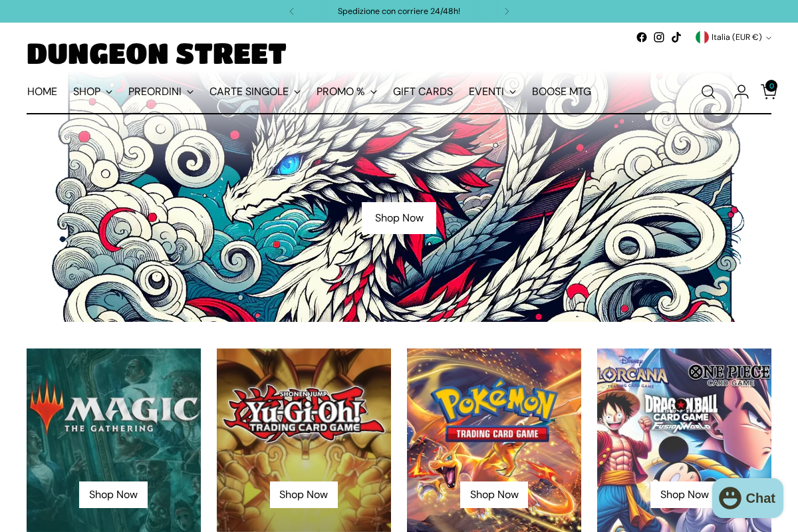Select BOOSE MTG in the navigation

pyautogui.click(x=561, y=92)
